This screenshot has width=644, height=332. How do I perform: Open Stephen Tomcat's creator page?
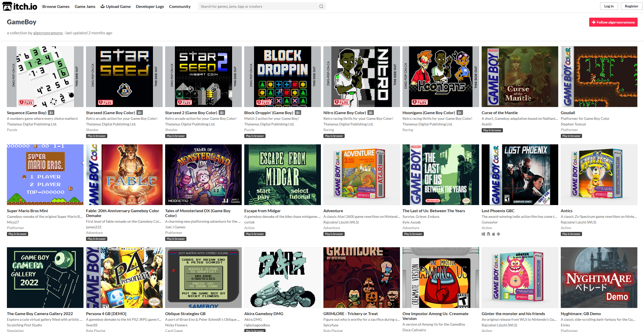pyautogui.click(x=573, y=124)
